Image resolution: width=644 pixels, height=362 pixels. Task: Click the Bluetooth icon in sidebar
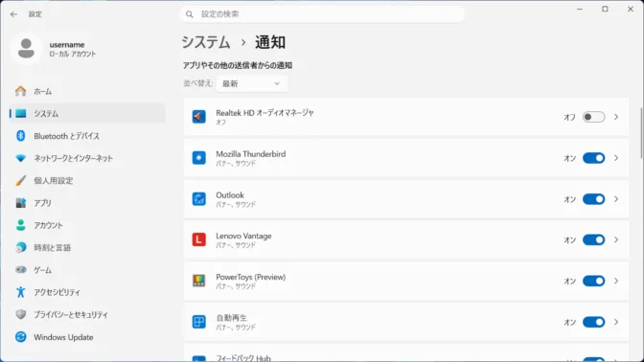[x=20, y=136]
